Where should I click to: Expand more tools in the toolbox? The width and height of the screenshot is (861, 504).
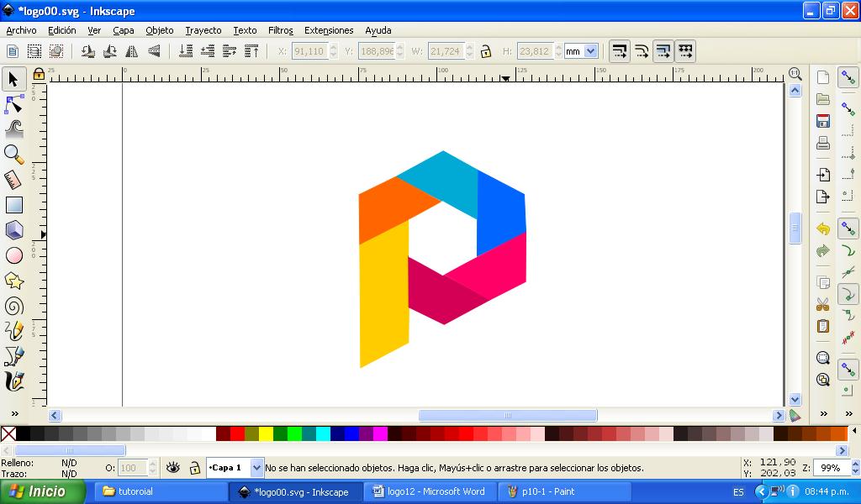tap(15, 413)
